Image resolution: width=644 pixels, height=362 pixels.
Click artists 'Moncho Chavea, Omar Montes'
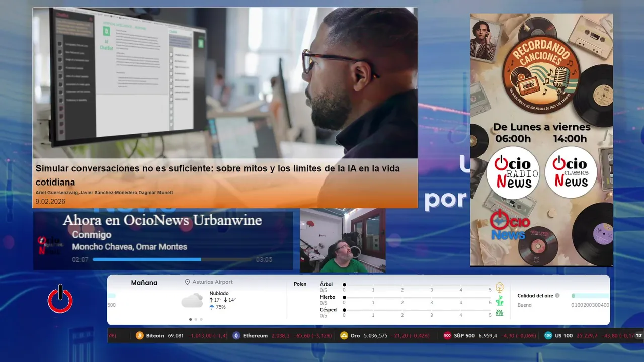tap(129, 247)
